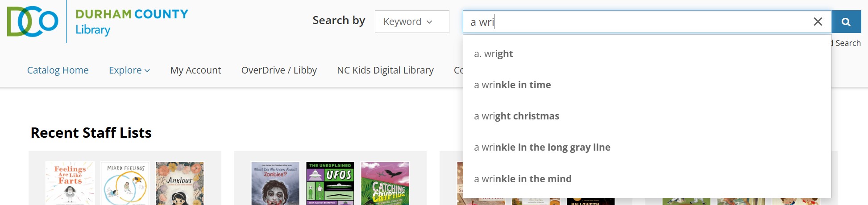
Task: Clear the search field with X icon
Action: coord(818,22)
